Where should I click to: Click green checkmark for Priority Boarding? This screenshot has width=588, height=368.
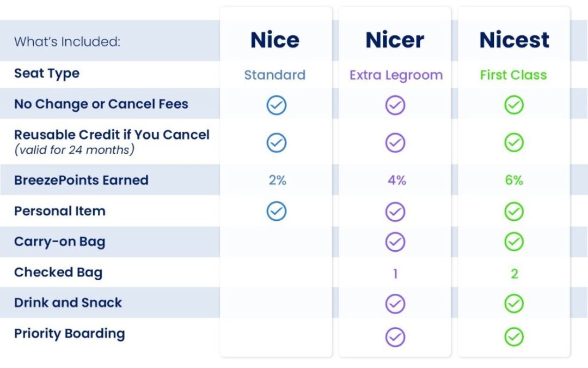click(514, 337)
